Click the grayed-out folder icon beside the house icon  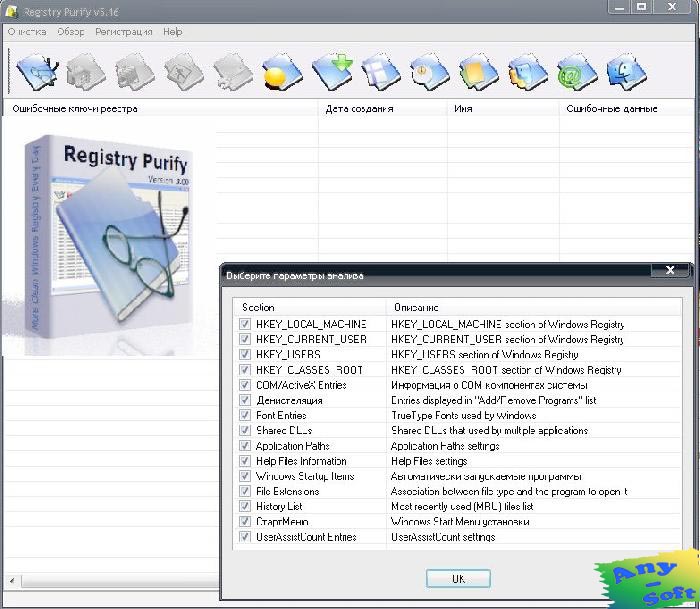(x=135, y=71)
